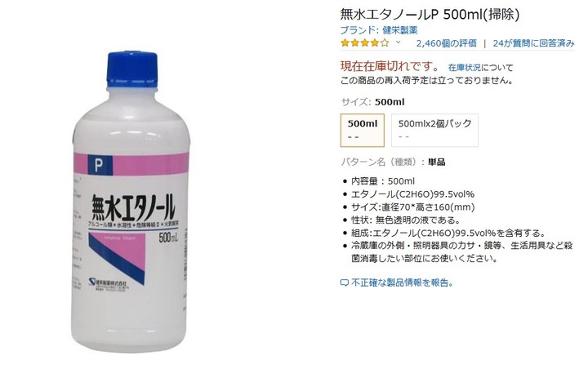Click the 現在在庫切れです out-of-stock message

(390, 66)
